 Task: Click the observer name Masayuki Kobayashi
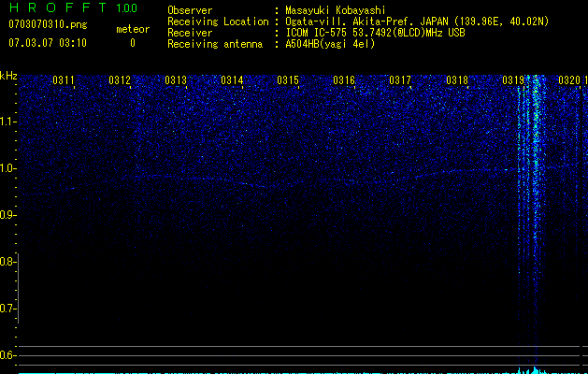[336, 10]
